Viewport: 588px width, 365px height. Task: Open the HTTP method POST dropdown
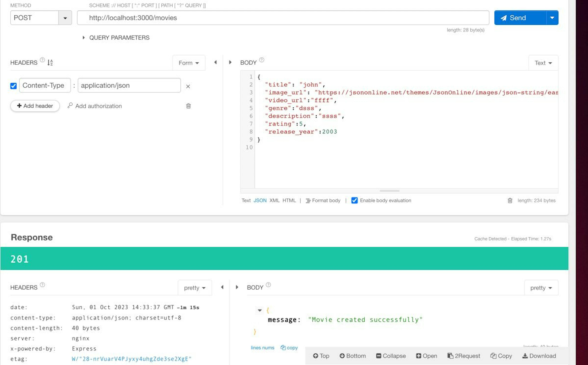(x=65, y=18)
